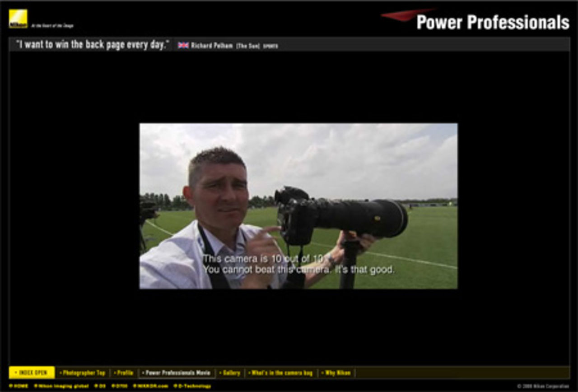Select the Power Professionals Movie tab
The image size is (578, 392).
coord(177,373)
